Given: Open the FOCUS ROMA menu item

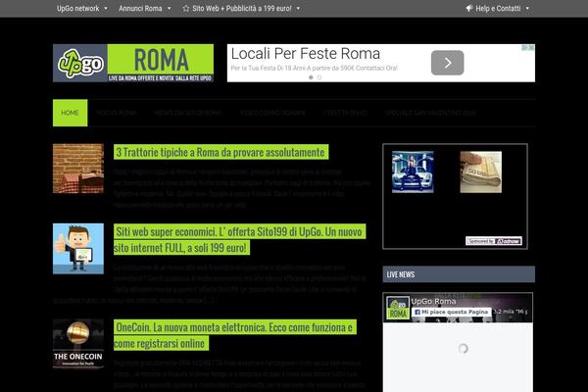Looking at the screenshot, I should (x=117, y=113).
